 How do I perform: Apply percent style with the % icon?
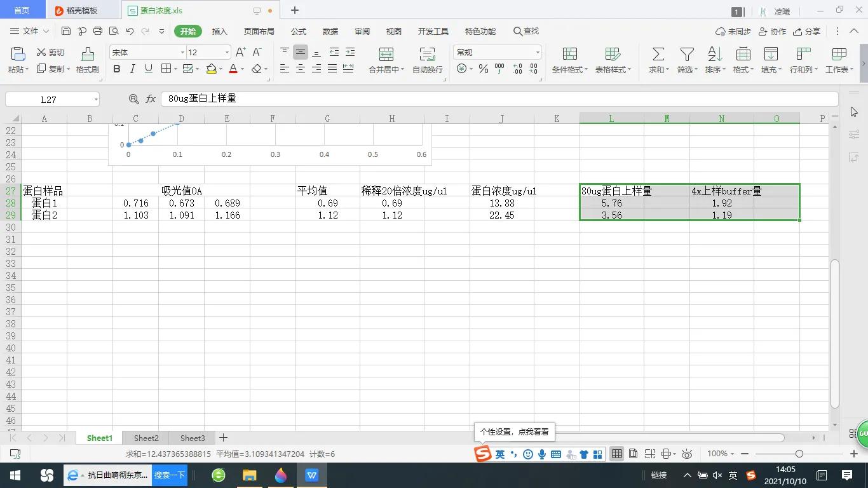pyautogui.click(x=484, y=69)
